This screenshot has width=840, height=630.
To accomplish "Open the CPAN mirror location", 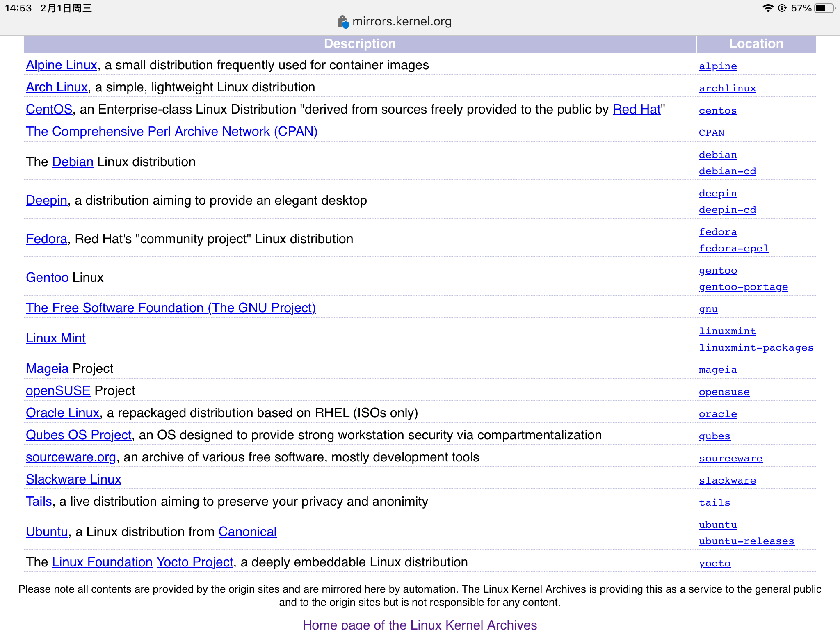I will click(711, 132).
